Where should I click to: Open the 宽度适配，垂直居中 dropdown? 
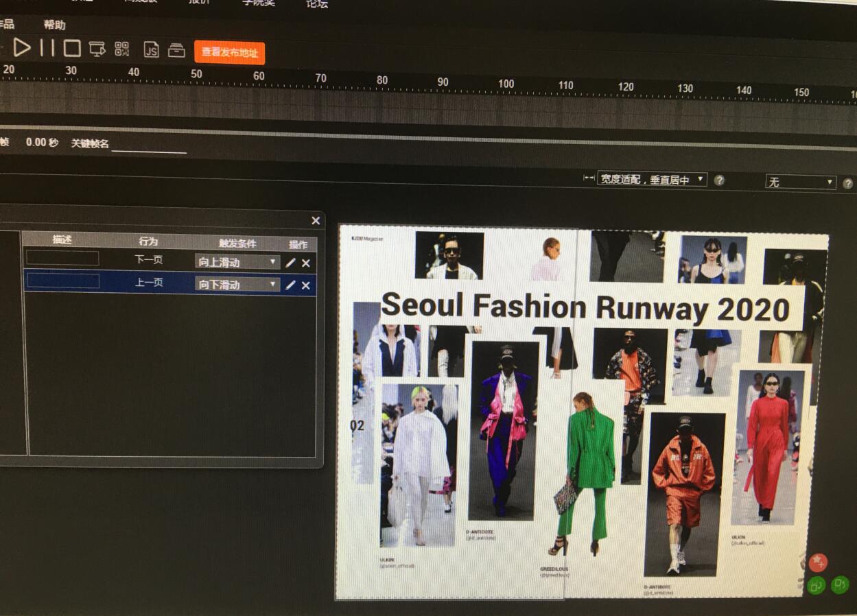pos(652,180)
